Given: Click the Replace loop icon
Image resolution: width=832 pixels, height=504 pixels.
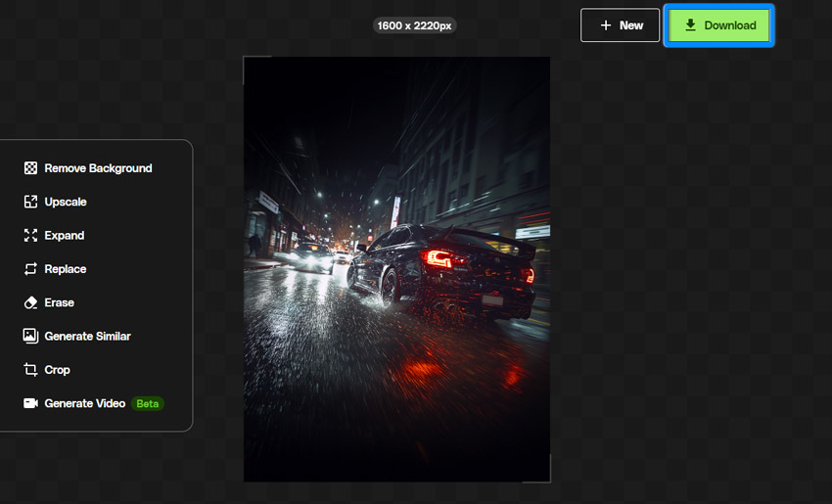Looking at the screenshot, I should coord(30,269).
